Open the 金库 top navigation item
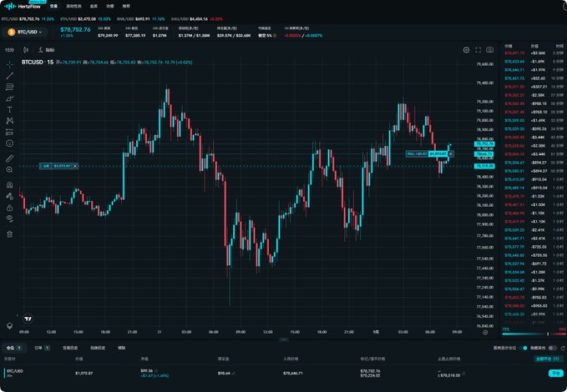 coord(94,6)
